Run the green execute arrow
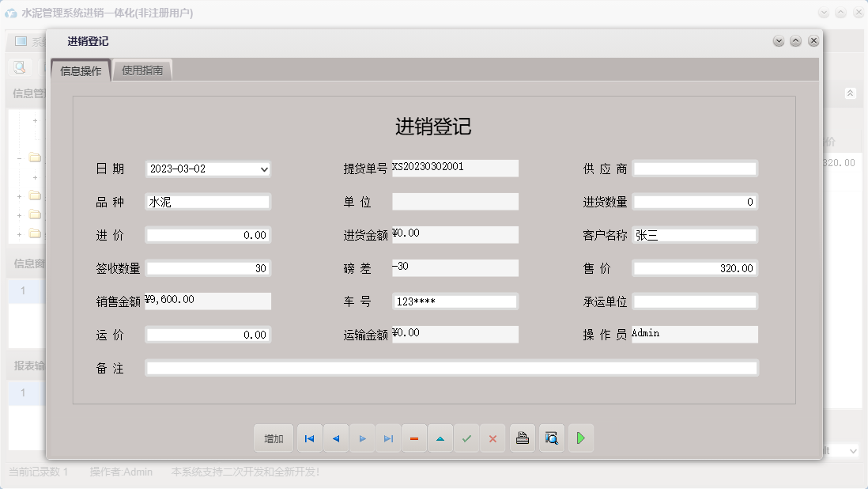Image resolution: width=868 pixels, height=489 pixels. [580, 438]
